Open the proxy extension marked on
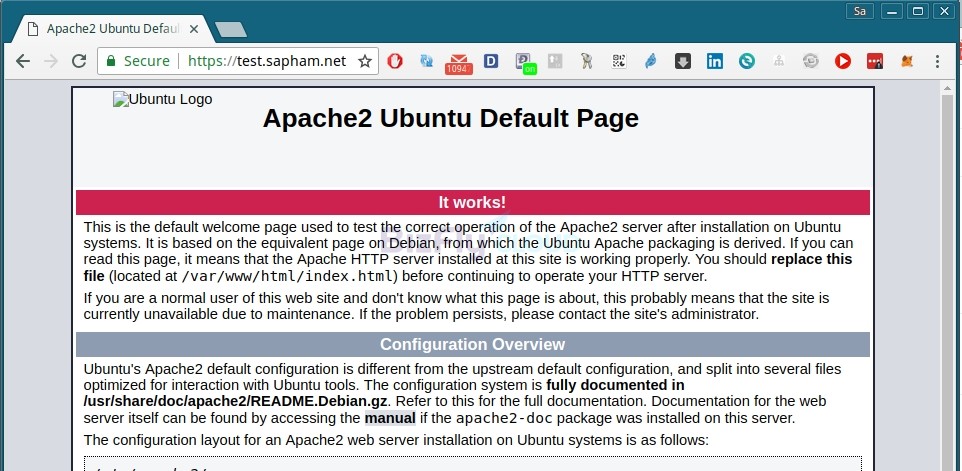 click(525, 63)
